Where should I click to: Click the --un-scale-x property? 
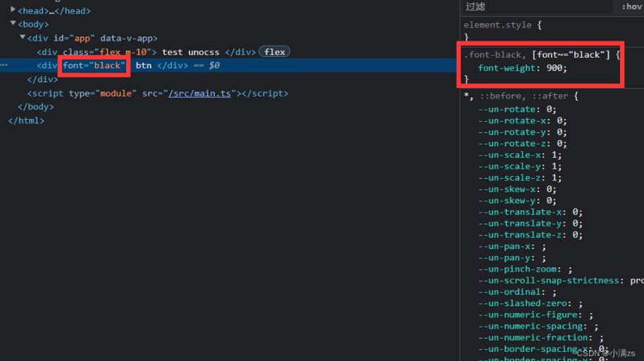pyautogui.click(x=509, y=155)
